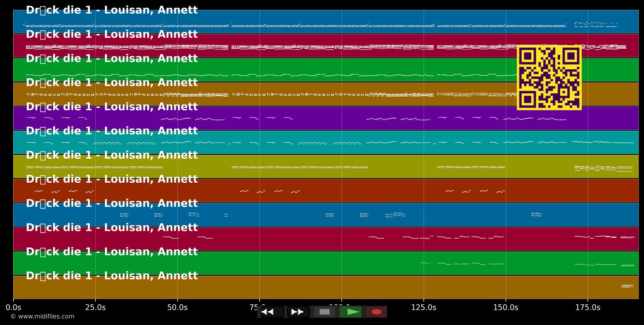The height and width of the screenshot is (325, 644).
Task: Click the 25.0s time axis label
Action: pyautogui.click(x=95, y=307)
